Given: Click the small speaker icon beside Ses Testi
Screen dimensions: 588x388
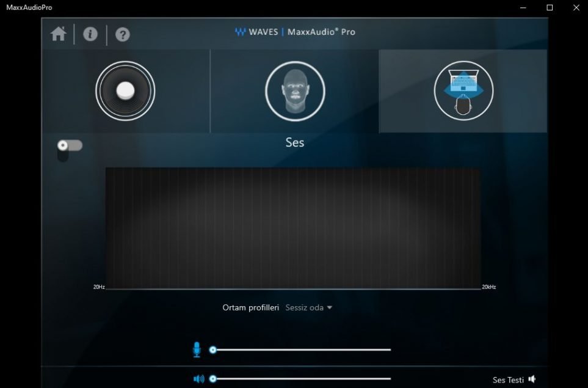Looking at the screenshot, I should pyautogui.click(x=531, y=378).
